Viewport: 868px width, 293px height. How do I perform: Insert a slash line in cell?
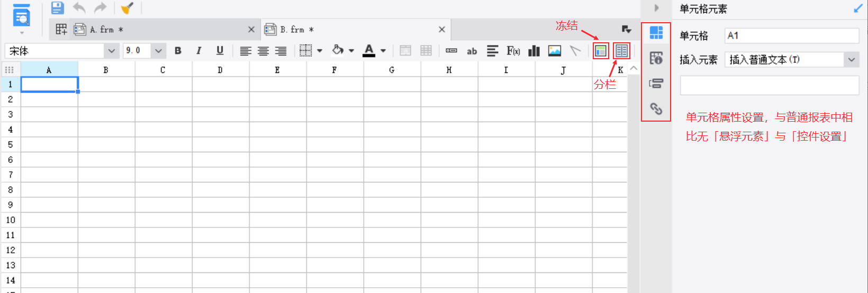click(575, 51)
